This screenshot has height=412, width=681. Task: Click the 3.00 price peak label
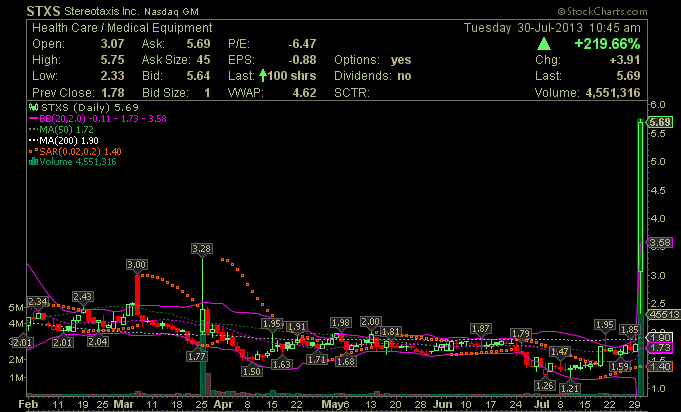[x=136, y=264]
